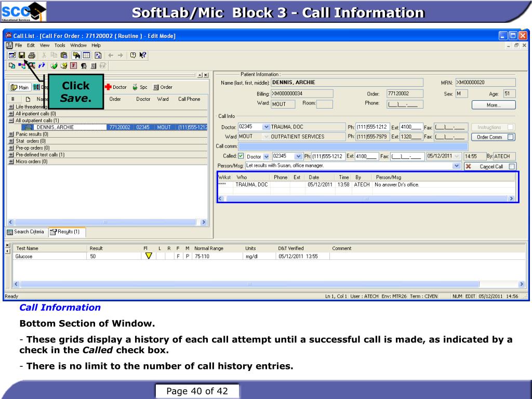
Task: Open the Help menu
Action: 96,45
